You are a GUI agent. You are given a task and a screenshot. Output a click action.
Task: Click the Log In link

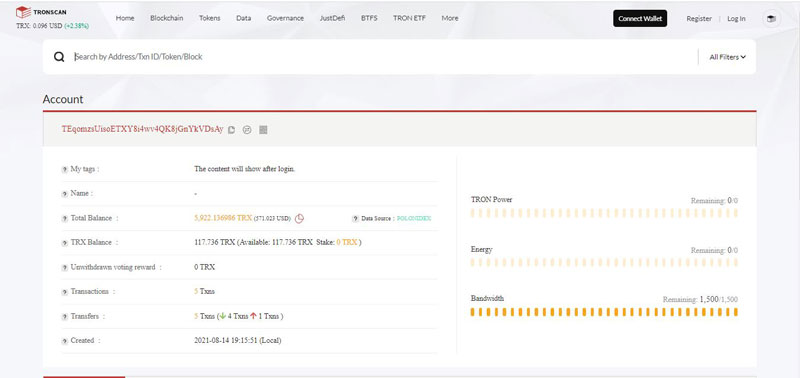coord(736,18)
